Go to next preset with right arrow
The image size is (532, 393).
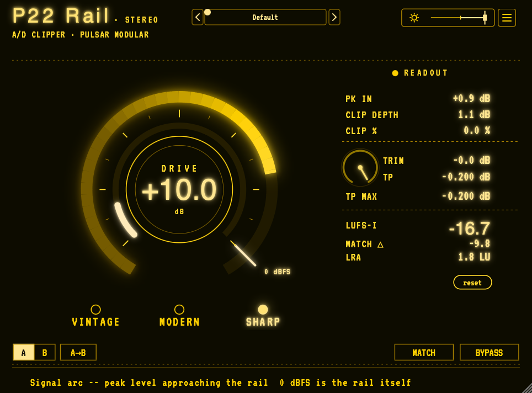334,17
